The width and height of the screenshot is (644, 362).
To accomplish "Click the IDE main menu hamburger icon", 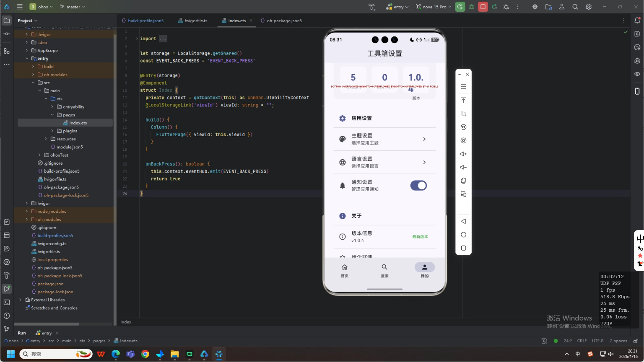I will pyautogui.click(x=20, y=7).
